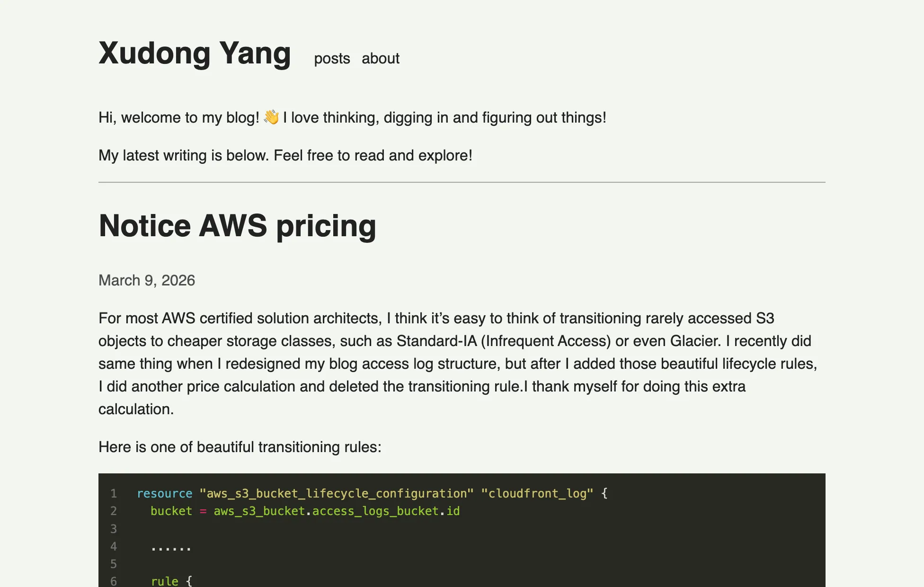The image size is (924, 587).
Task: Click the "Xudong Yang" site title
Action: pyautogui.click(x=195, y=53)
